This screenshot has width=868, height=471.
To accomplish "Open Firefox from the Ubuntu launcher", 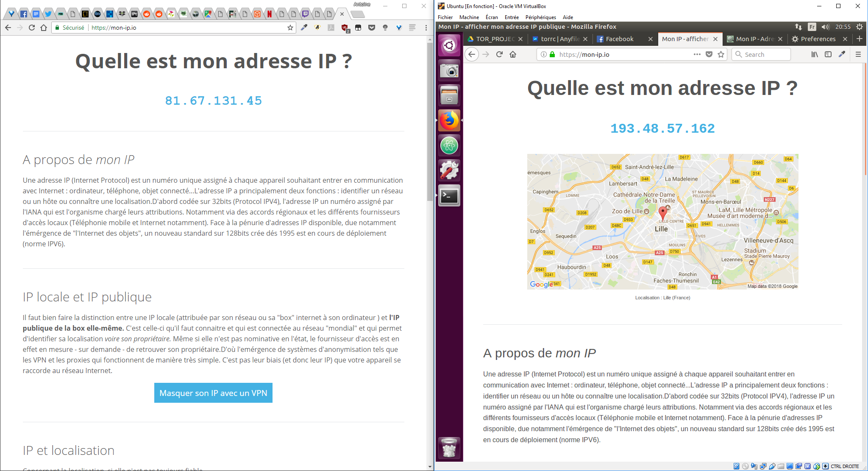I will tap(449, 120).
